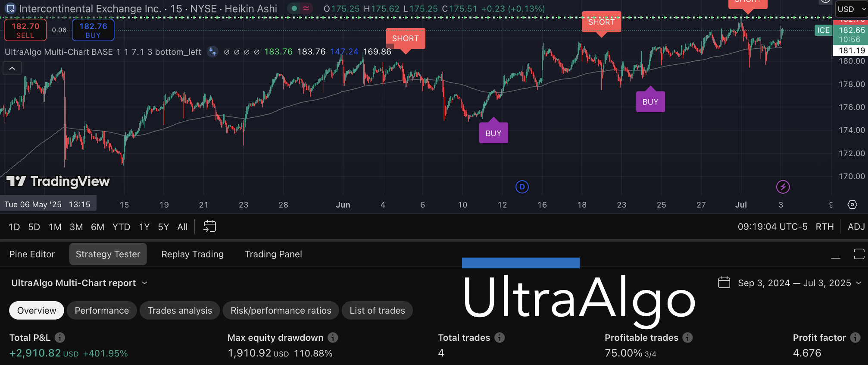Select the 3M time range
868x365 pixels.
(x=76, y=227)
